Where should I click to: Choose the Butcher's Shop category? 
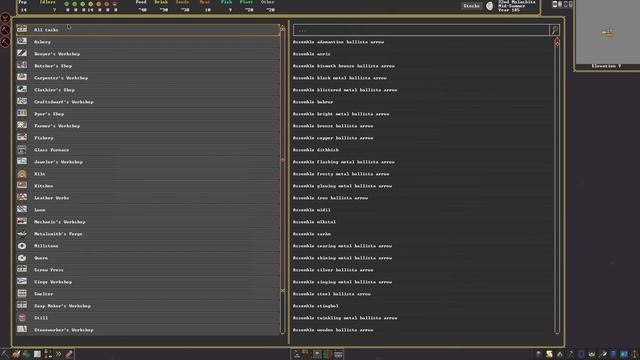pyautogui.click(x=148, y=66)
